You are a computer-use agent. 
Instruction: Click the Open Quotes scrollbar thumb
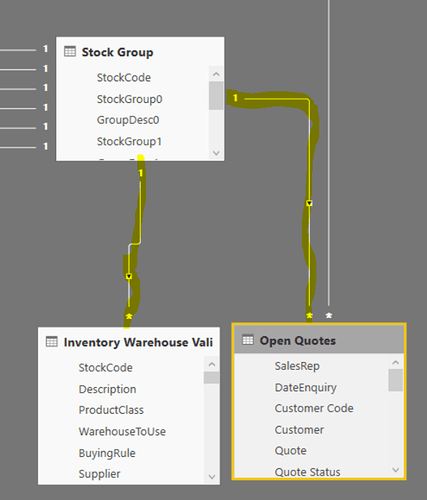395,380
